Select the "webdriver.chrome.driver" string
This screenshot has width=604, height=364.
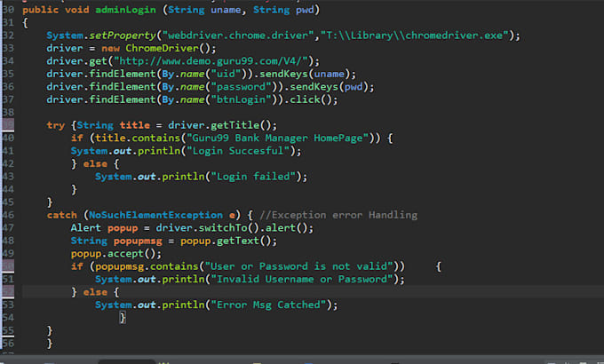coord(238,36)
